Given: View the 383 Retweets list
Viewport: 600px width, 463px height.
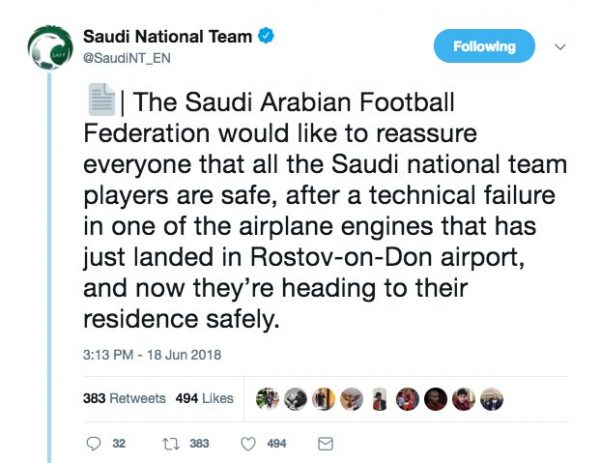Looking at the screenshot, I should tap(123, 398).
